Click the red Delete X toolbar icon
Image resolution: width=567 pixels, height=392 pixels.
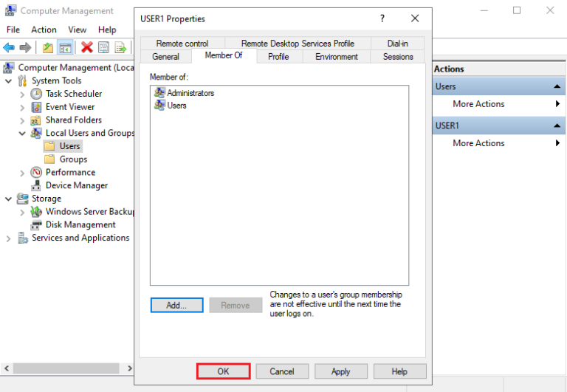pyautogui.click(x=86, y=48)
